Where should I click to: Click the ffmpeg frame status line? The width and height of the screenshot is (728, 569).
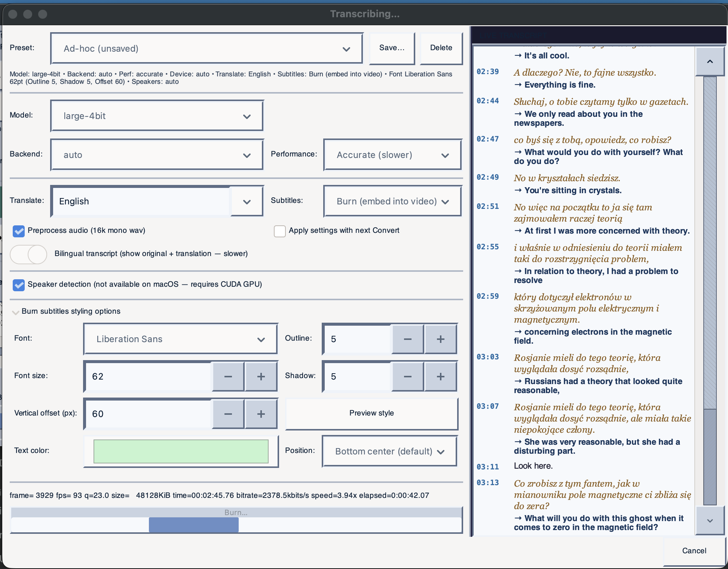(x=219, y=496)
